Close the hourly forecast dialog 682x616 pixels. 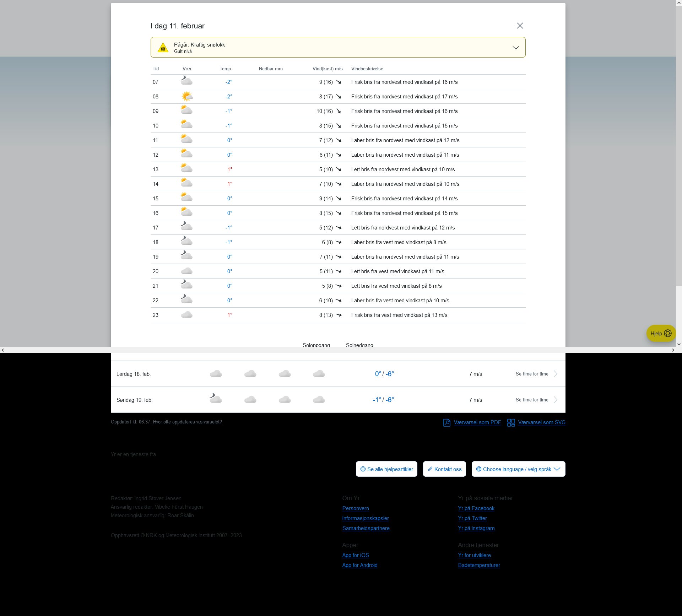coord(520,26)
